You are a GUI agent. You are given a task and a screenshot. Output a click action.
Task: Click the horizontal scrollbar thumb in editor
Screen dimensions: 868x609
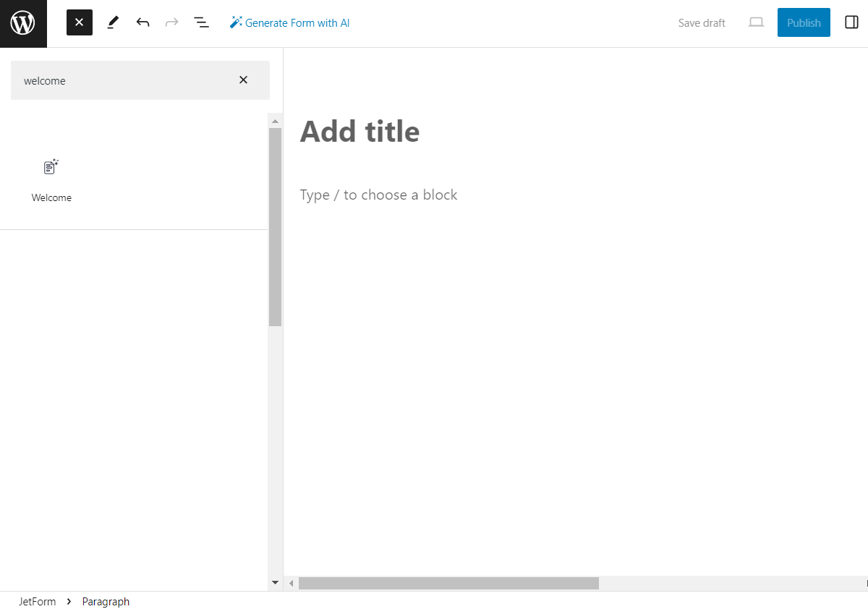[448, 583]
